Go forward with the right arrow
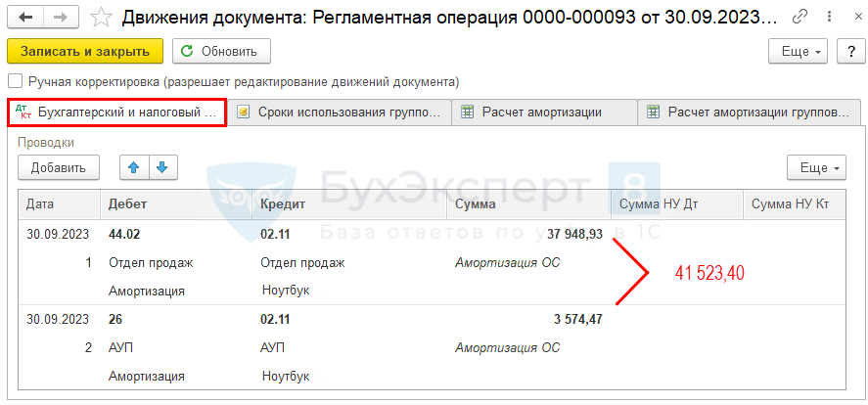Screen dimensions: 868x405 (61, 18)
